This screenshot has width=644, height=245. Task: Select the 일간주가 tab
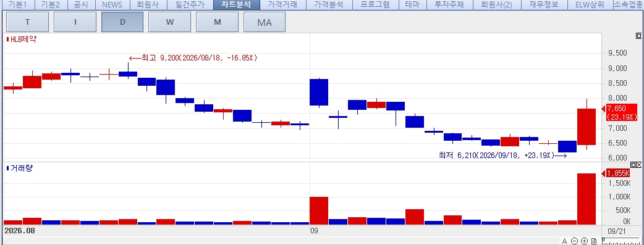190,5
